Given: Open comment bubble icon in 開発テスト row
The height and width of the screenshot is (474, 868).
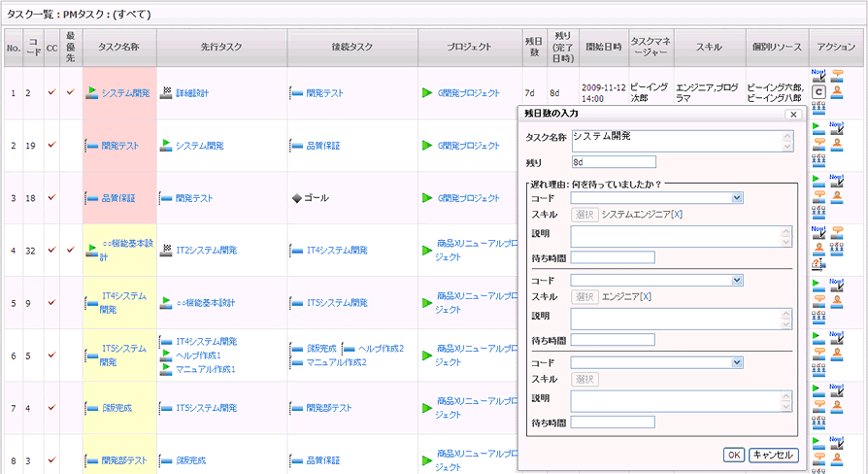Looking at the screenshot, I should click(x=818, y=144).
